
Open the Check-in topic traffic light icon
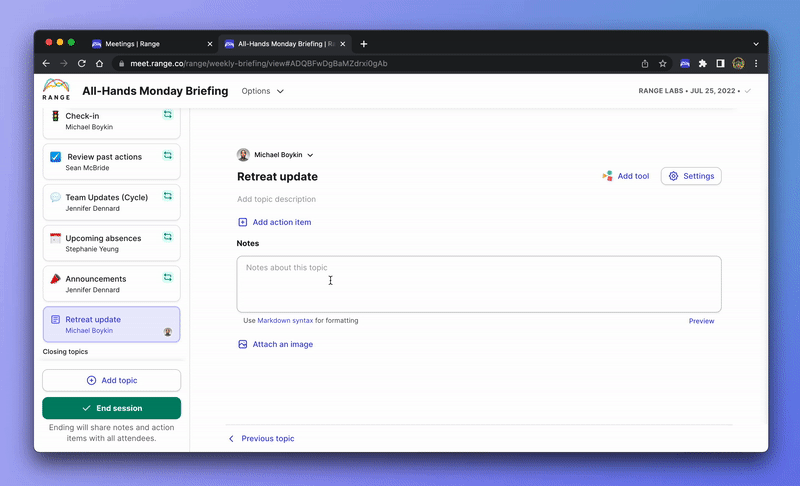[x=55, y=116]
